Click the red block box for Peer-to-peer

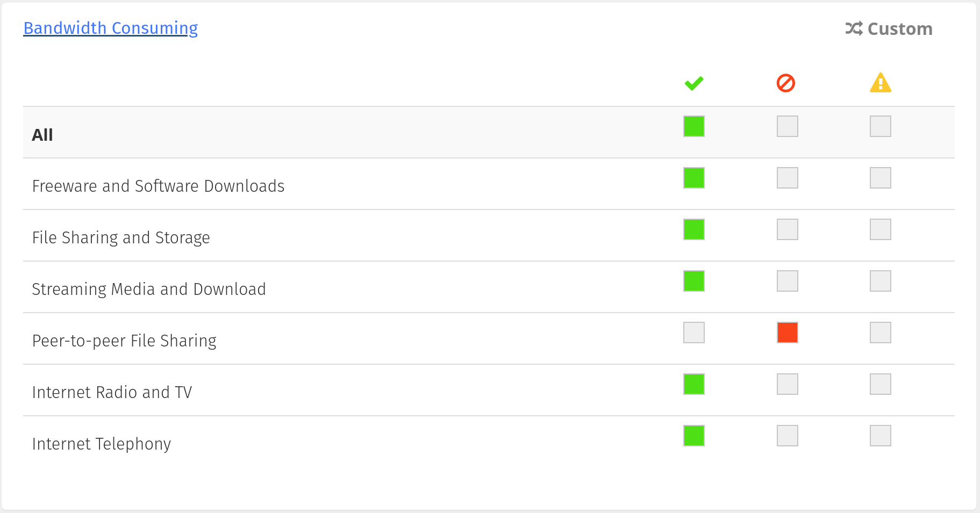(x=788, y=333)
